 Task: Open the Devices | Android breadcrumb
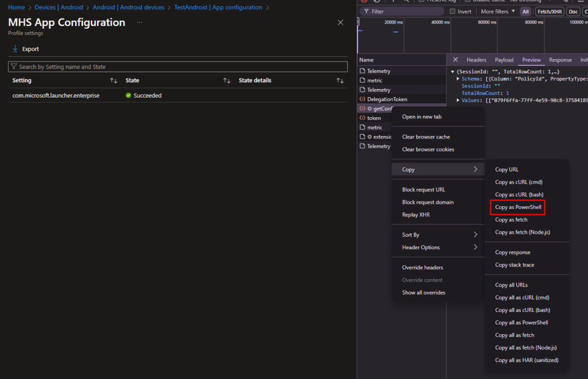click(x=59, y=7)
